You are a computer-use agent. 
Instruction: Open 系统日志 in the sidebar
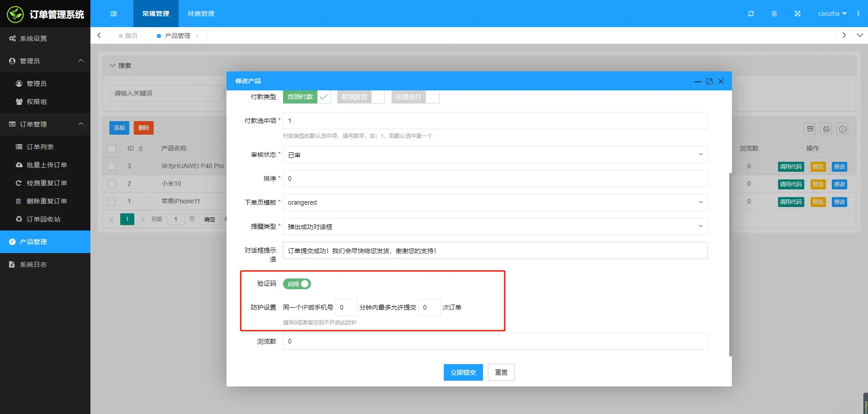(x=33, y=264)
